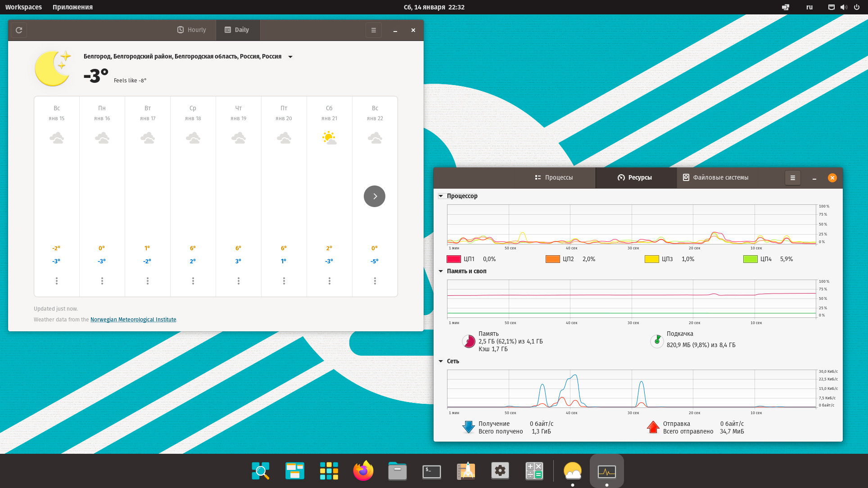Switch to the Процессы tab

[x=554, y=178]
